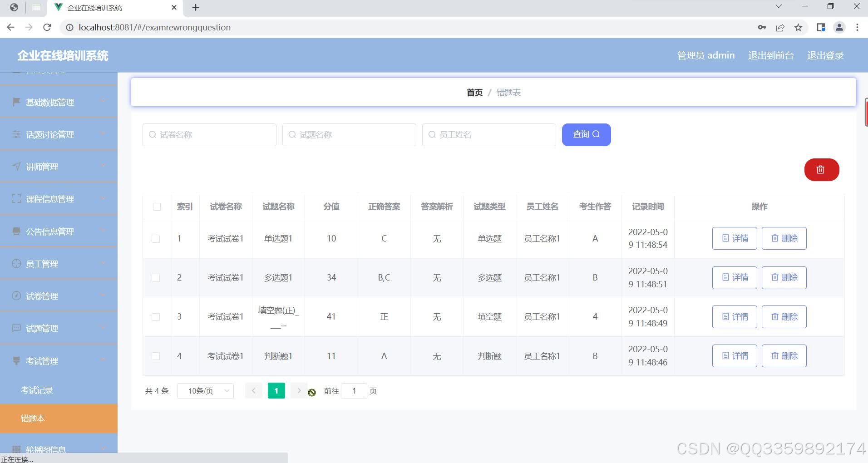Click the 试卷名称 search field
868x463 pixels.
[209, 135]
